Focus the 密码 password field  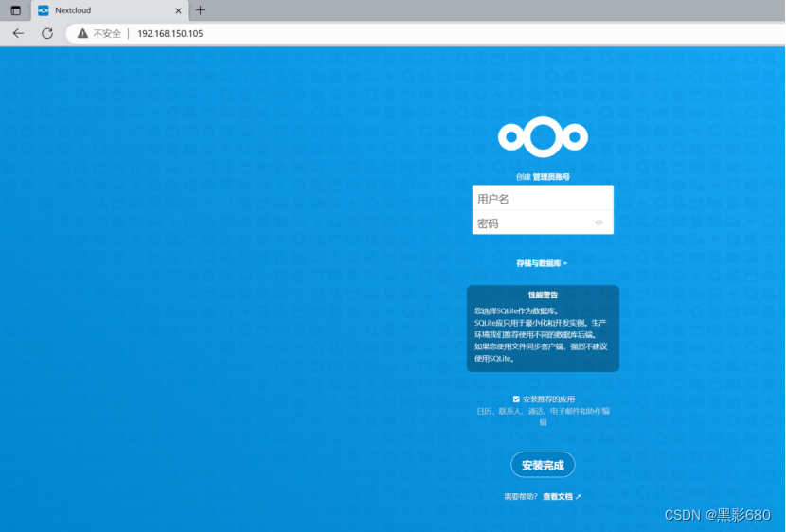pos(543,222)
